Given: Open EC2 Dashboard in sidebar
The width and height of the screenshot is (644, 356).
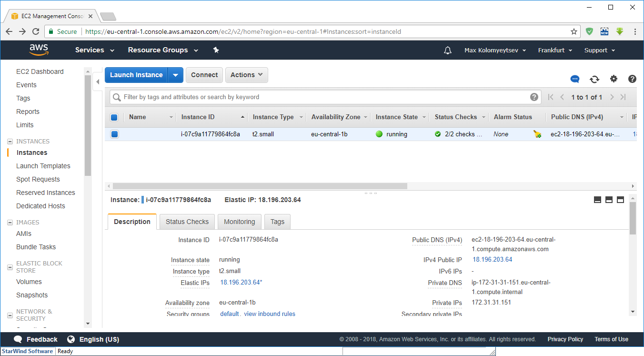Looking at the screenshot, I should tap(40, 71).
